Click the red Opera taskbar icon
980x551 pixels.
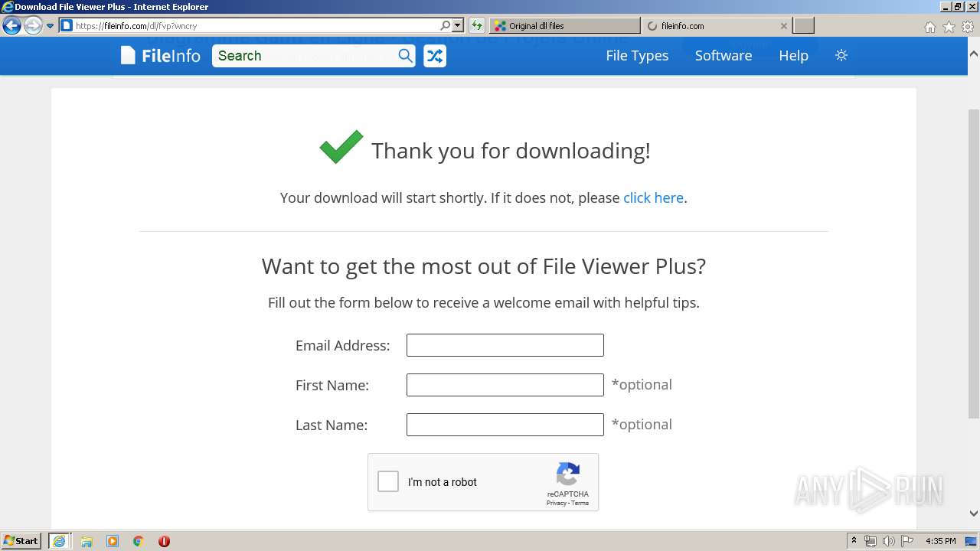click(164, 541)
